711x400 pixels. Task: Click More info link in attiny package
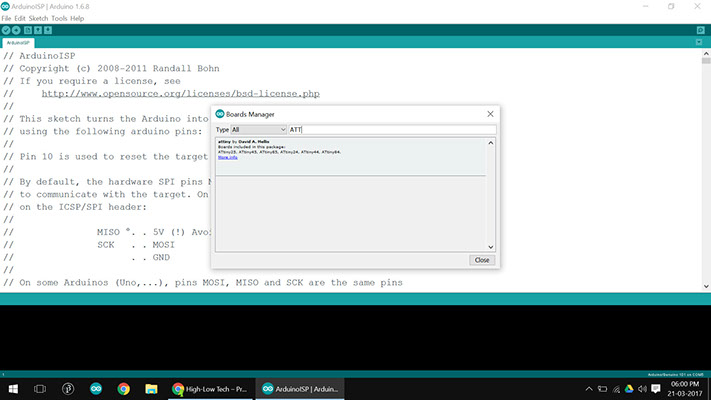pyautogui.click(x=228, y=157)
